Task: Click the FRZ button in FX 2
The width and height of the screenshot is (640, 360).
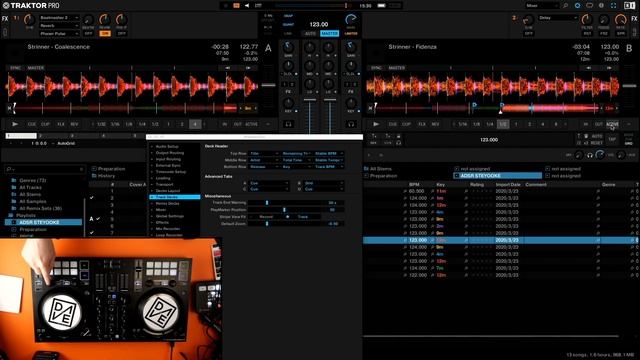Action: [604, 33]
